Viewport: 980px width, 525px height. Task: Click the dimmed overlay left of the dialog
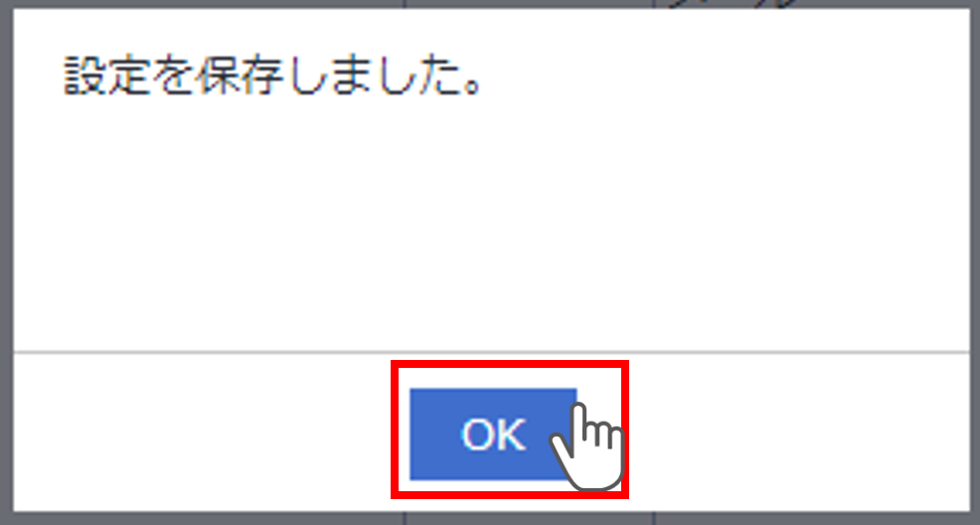[6, 262]
